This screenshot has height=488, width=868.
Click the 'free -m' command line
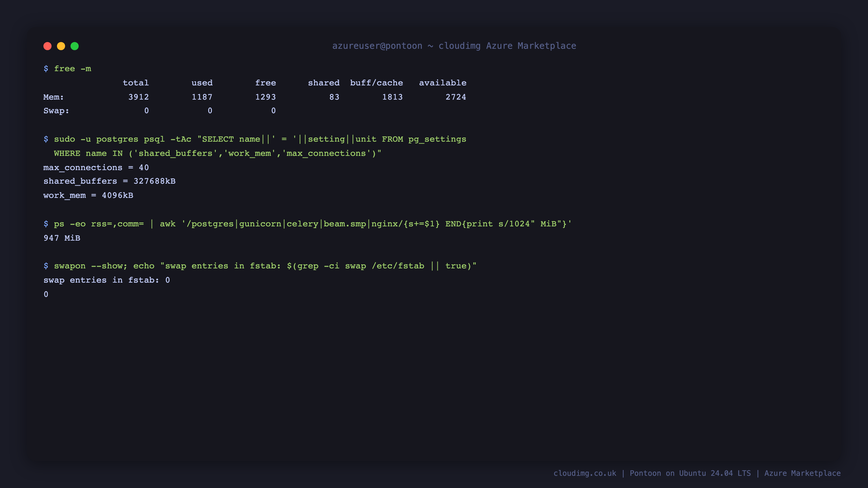tap(67, 69)
